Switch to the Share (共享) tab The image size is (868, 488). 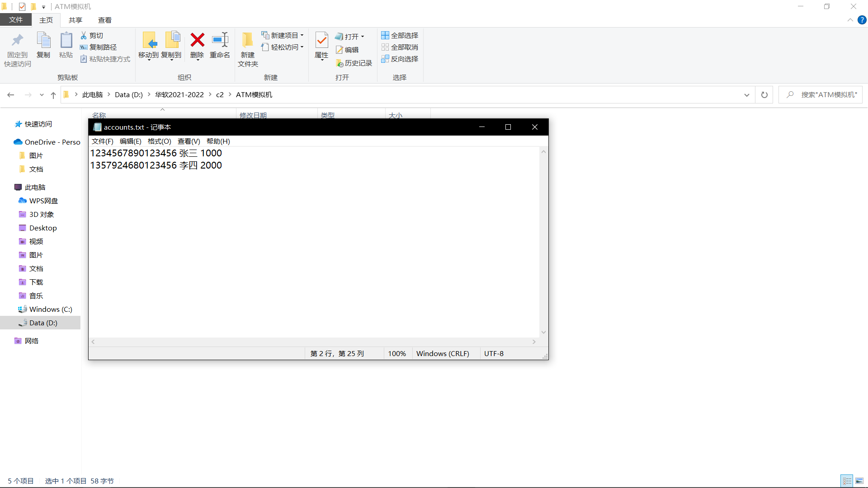point(75,20)
